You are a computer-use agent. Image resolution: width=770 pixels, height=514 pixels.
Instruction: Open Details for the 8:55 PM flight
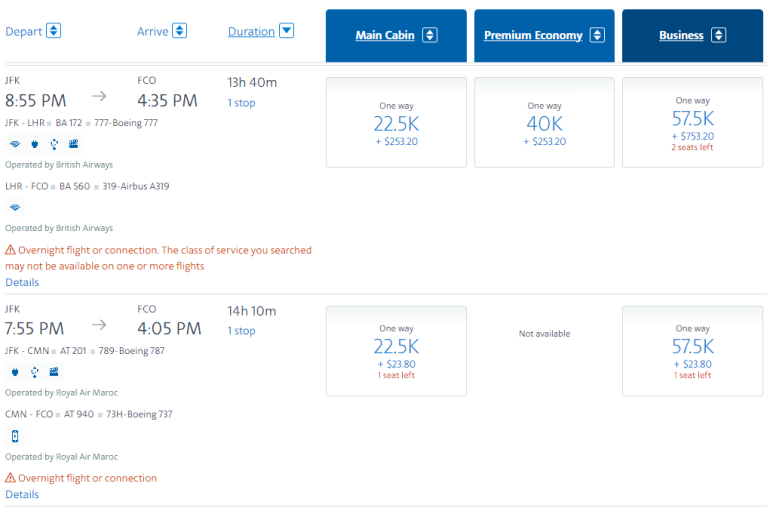(x=22, y=282)
